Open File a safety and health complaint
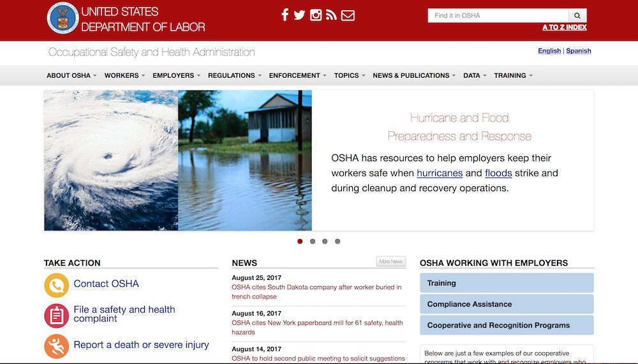Screen dimensions: 638x364 pos(124,314)
